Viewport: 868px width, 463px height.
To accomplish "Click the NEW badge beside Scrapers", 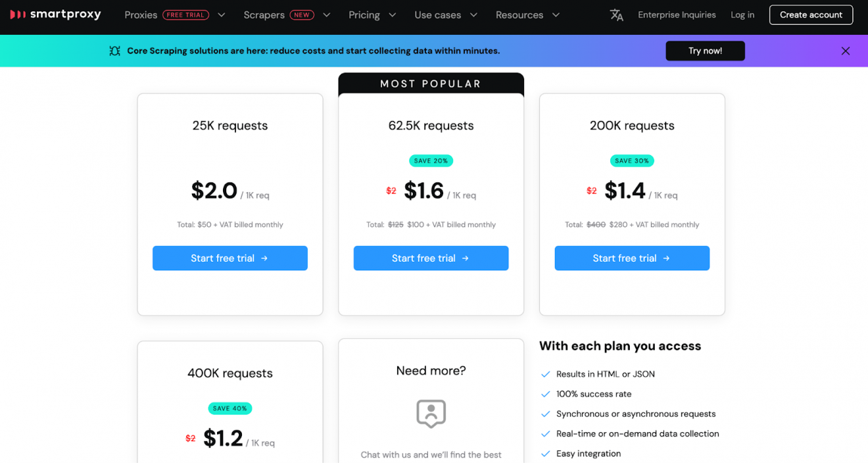I will (302, 15).
